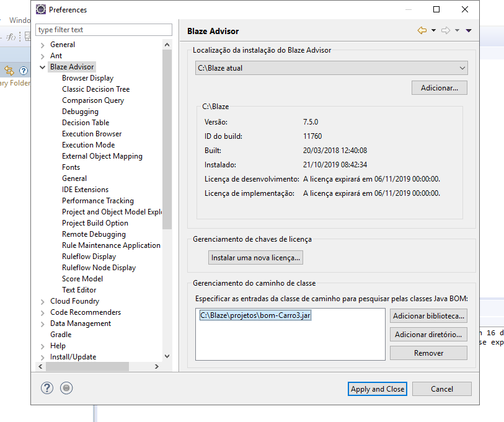This screenshot has width=504, height=422.
Task: Open the dropdown chevron next to the back arrow
Action: [433, 31]
